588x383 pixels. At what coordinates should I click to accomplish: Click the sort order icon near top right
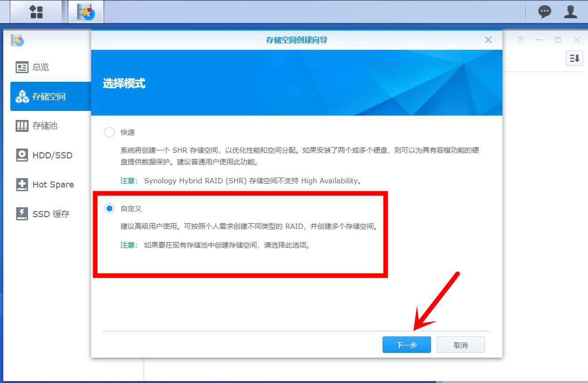click(574, 58)
